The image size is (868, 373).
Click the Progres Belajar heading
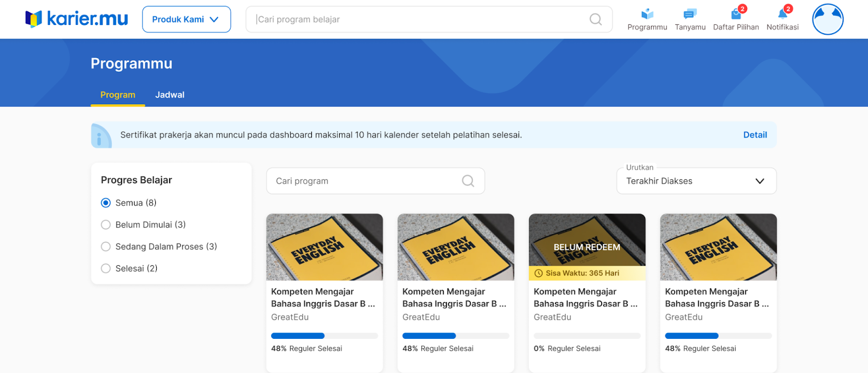136,180
